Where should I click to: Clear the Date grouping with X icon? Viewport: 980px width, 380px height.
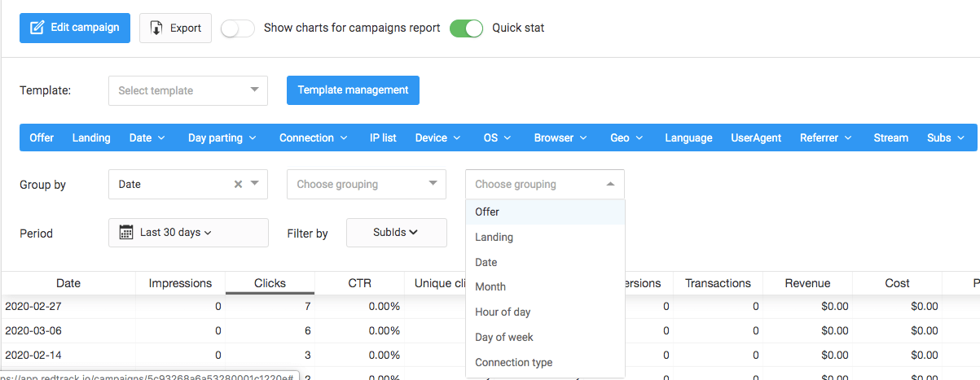pos(238,185)
